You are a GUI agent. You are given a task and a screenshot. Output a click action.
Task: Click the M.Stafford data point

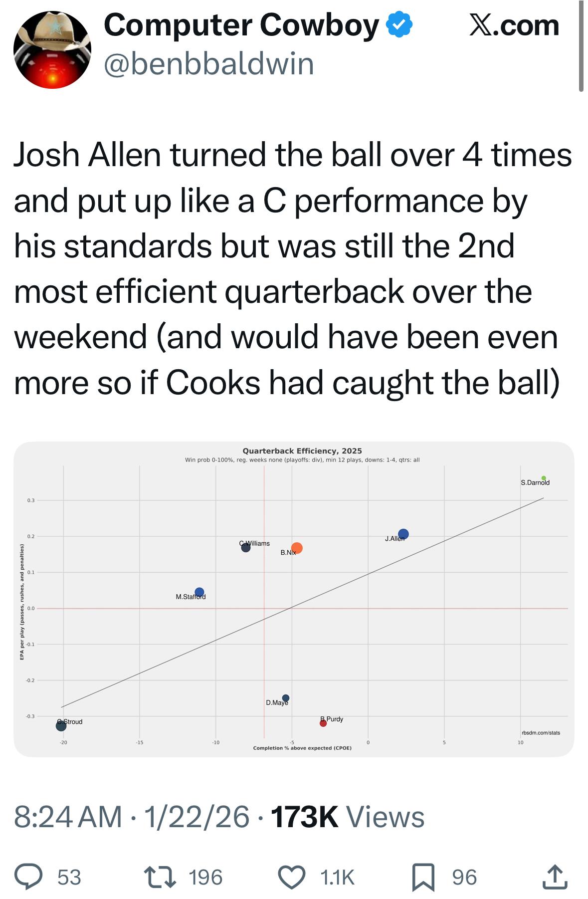199,592
